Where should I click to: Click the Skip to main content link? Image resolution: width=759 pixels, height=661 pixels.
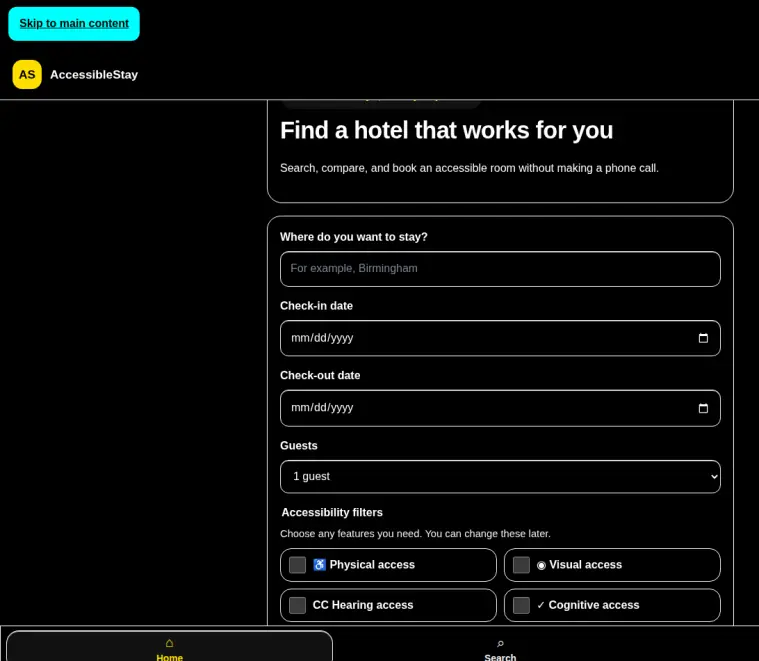(74, 24)
